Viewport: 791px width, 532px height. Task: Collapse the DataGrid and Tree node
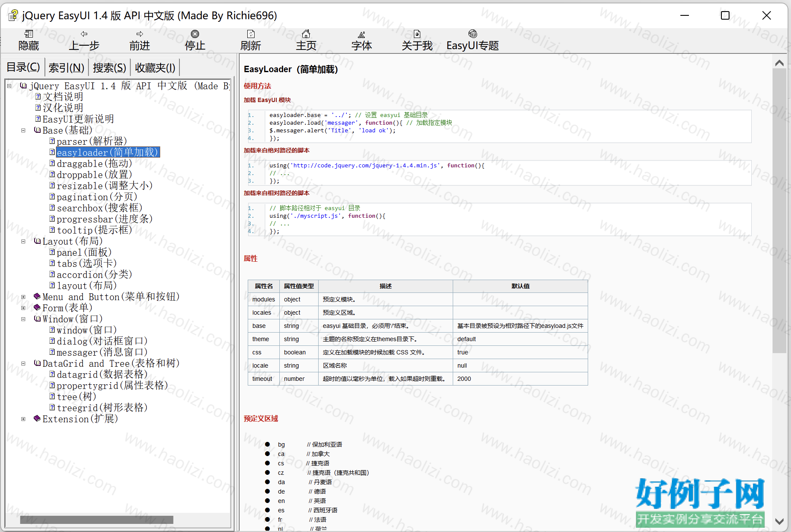(x=23, y=364)
